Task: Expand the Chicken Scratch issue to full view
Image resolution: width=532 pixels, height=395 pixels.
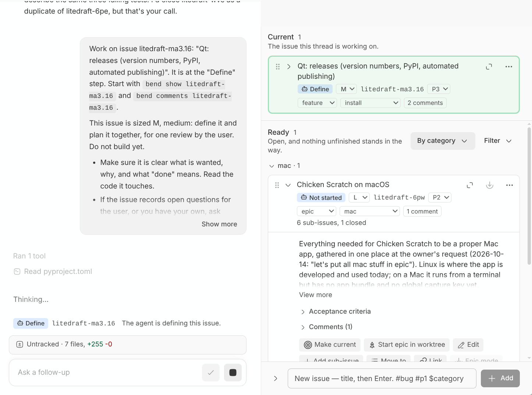Action: (470, 185)
